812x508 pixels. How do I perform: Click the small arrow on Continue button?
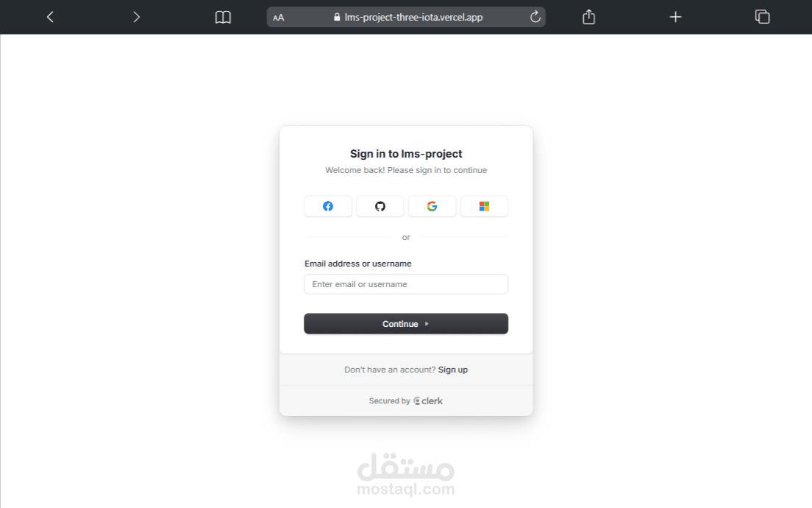pos(427,323)
